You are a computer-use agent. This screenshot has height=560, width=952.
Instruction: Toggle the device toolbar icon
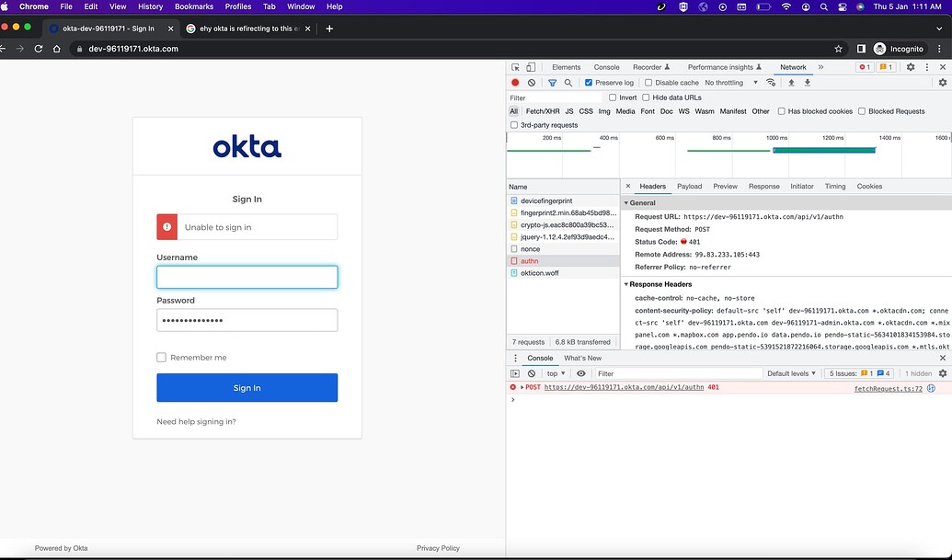(531, 67)
